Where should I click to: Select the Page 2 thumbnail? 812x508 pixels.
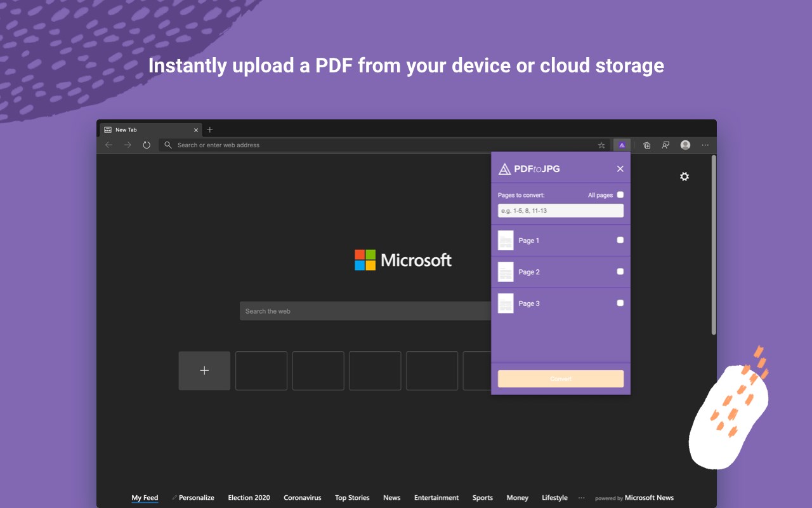click(506, 272)
